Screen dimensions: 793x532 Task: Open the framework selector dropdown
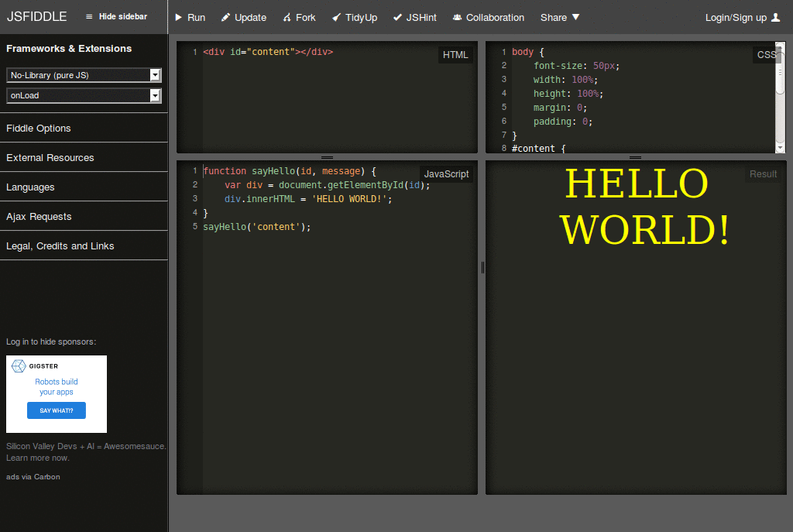click(83, 74)
